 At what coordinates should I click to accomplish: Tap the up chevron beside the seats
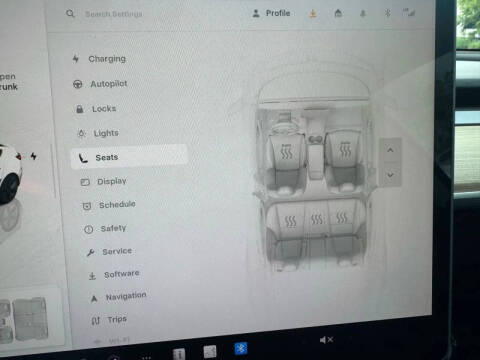(390, 150)
